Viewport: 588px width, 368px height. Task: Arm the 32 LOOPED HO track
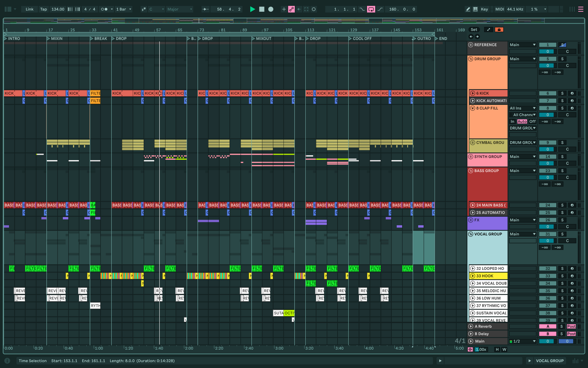572,269
